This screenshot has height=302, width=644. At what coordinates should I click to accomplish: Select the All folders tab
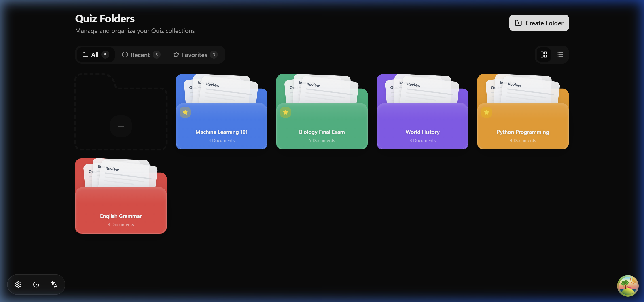95,55
